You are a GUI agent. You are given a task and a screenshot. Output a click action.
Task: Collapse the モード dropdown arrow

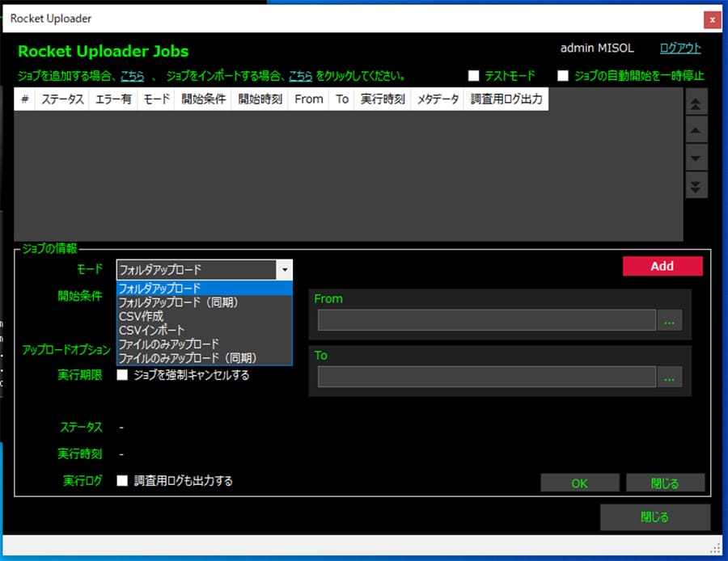(284, 270)
